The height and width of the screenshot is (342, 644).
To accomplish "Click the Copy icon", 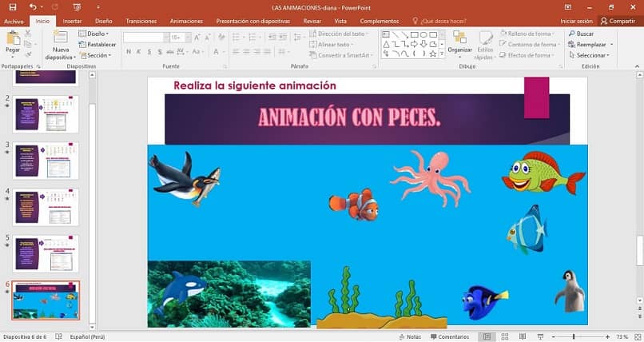I will [x=28, y=44].
